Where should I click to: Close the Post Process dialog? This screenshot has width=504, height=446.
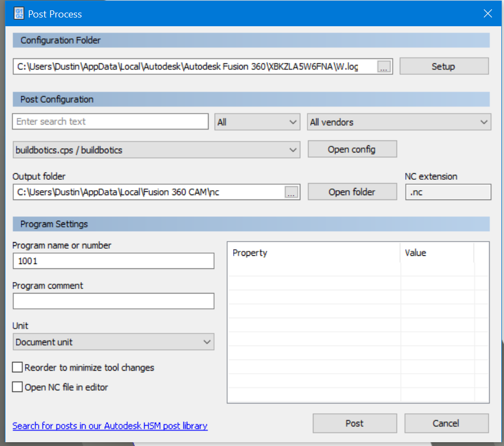(x=488, y=14)
